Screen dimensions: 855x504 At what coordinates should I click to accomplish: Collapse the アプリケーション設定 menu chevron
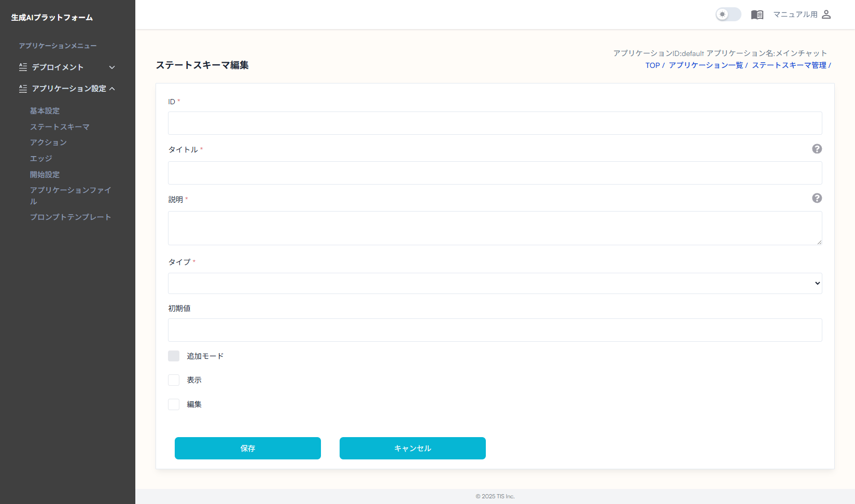point(113,89)
